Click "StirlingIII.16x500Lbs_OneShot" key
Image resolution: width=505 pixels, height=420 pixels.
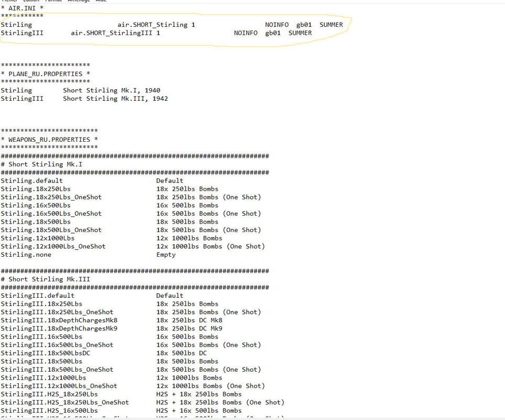pos(57,345)
